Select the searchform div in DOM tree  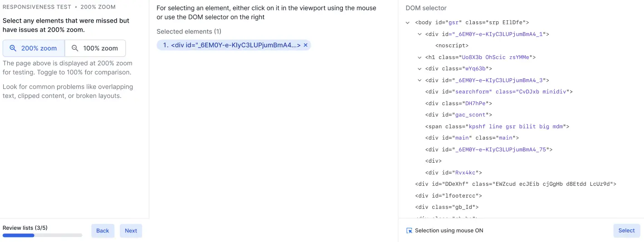(499, 92)
